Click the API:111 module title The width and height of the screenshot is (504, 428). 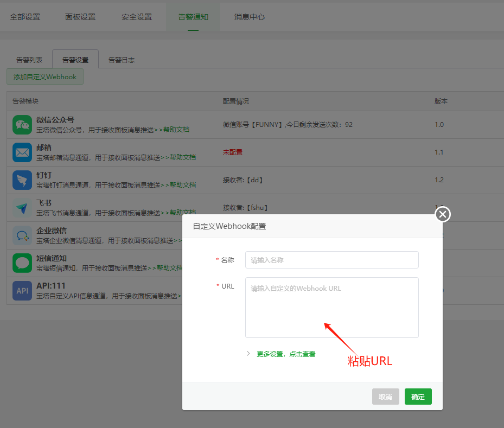[51, 286]
